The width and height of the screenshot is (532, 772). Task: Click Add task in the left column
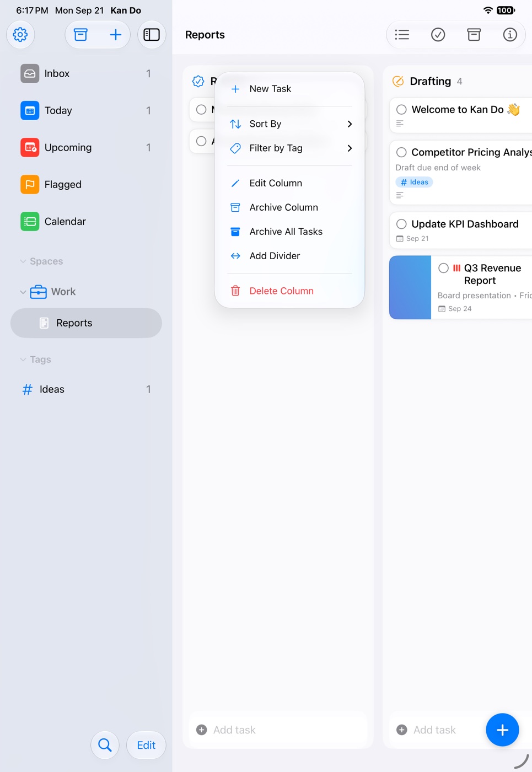(x=278, y=730)
